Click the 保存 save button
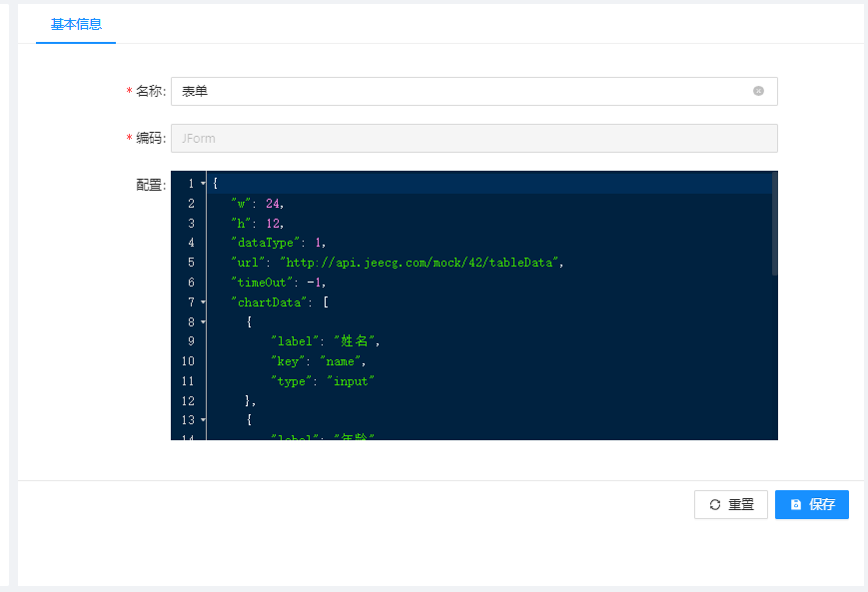 click(x=811, y=504)
